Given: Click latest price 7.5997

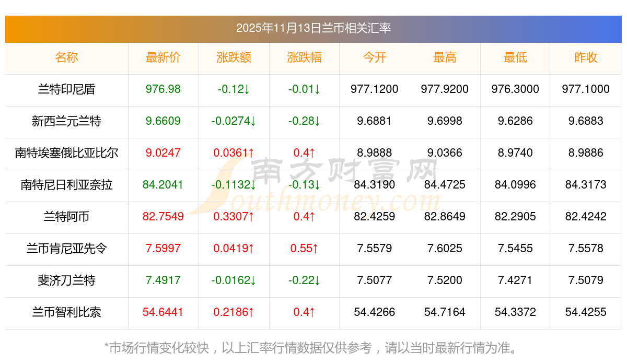Looking at the screenshot, I should [163, 249].
